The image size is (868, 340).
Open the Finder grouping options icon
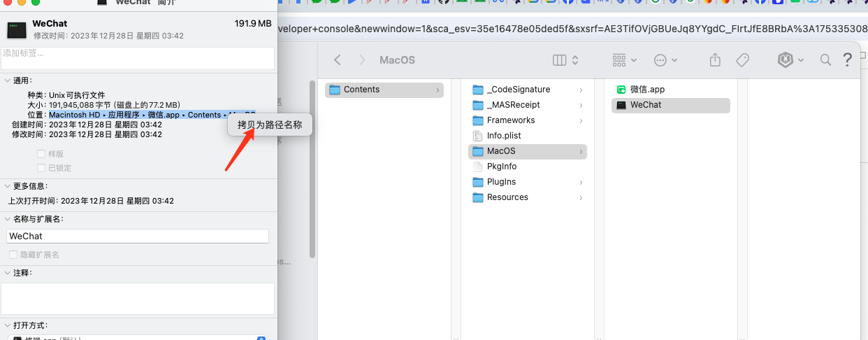point(619,60)
